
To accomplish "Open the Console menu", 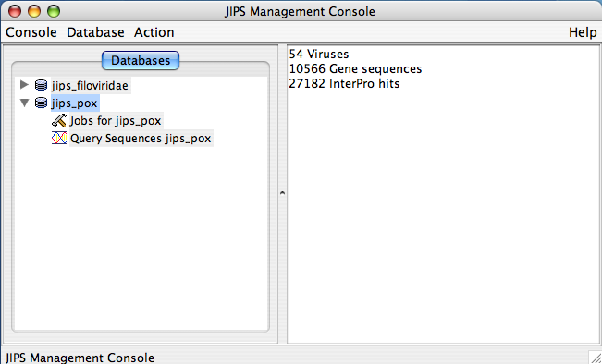I will (x=31, y=32).
